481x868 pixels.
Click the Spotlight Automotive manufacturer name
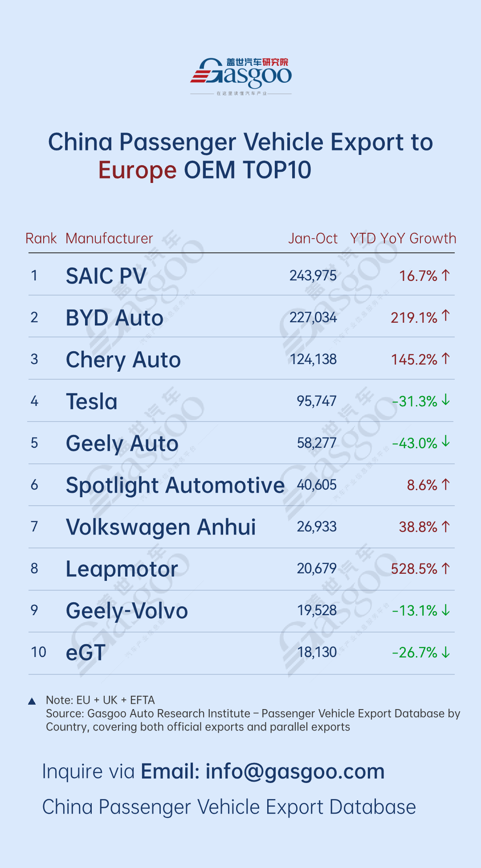[x=175, y=485]
